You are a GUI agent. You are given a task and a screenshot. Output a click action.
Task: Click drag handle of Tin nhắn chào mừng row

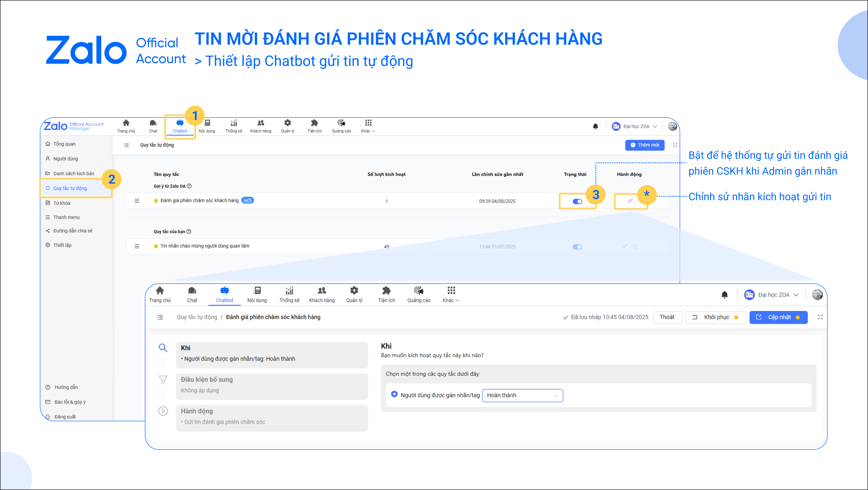137,246
